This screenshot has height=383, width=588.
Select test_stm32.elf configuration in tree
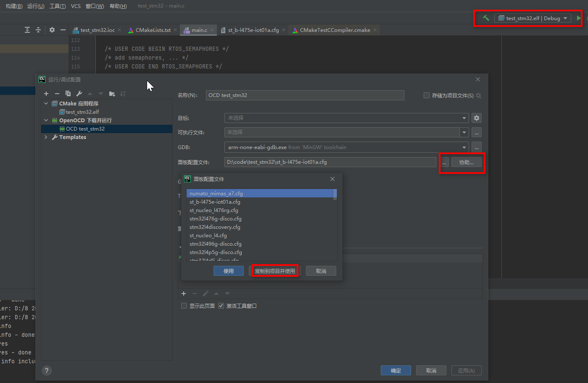coord(82,112)
